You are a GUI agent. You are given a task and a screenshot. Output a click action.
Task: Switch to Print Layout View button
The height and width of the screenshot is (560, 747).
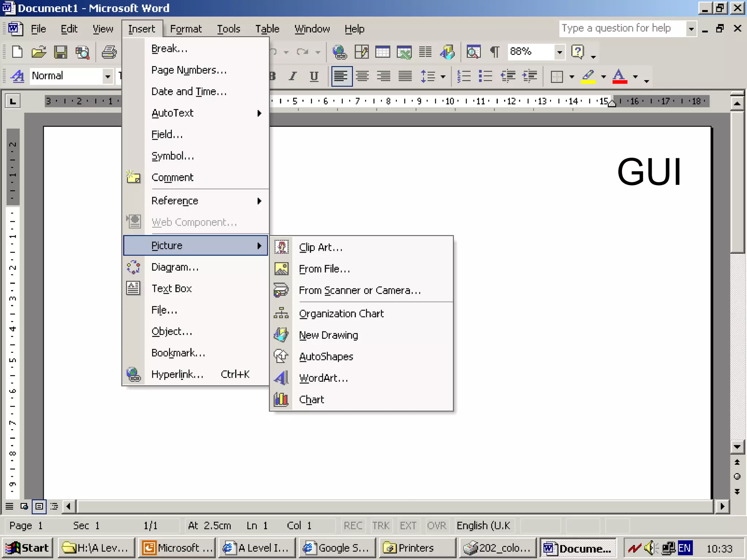click(39, 506)
